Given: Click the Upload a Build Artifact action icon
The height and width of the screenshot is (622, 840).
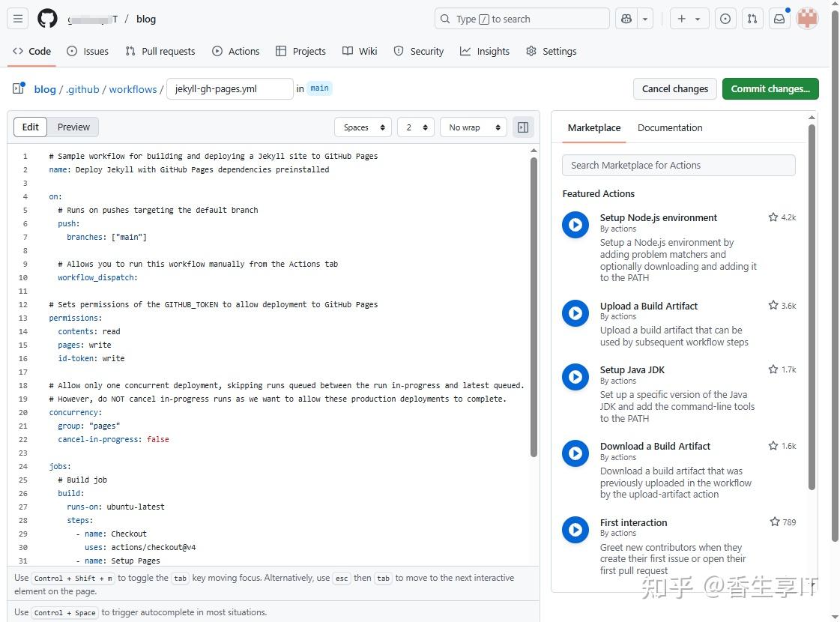Looking at the screenshot, I should coord(575,313).
